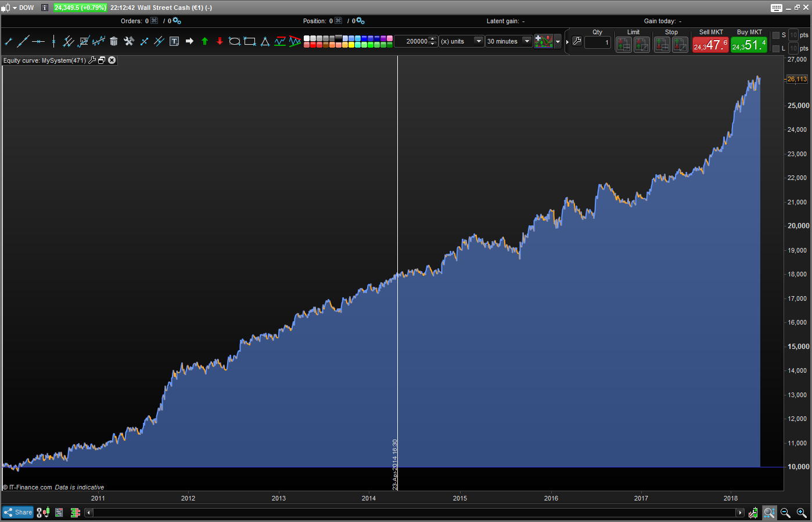
Task: Open equity curve wrench settings
Action: point(92,60)
